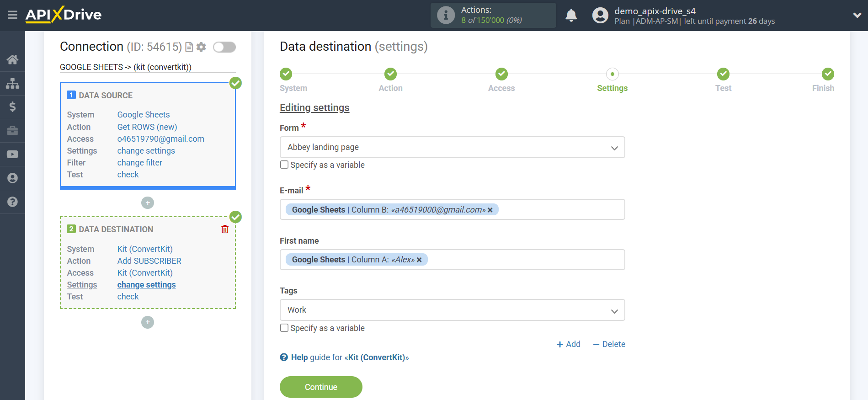Go to the Finish step
868x400 pixels.
point(828,74)
